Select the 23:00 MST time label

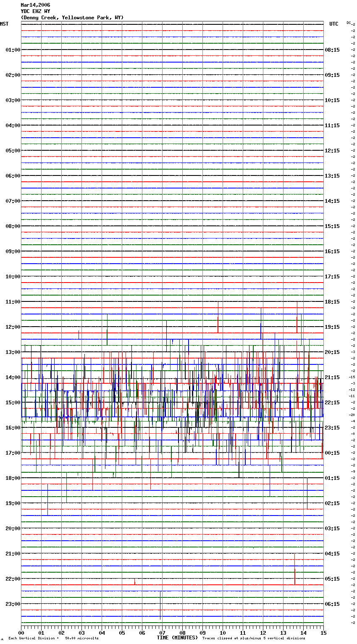coord(13,604)
